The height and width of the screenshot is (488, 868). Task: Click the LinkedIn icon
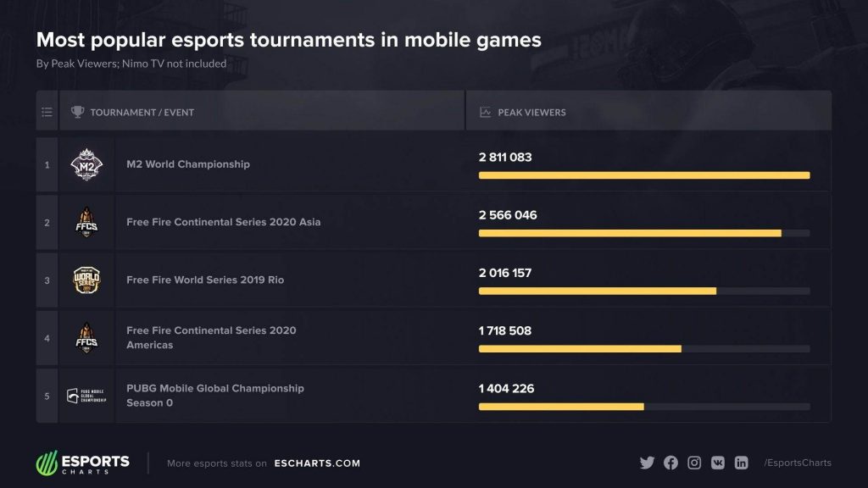(x=741, y=463)
